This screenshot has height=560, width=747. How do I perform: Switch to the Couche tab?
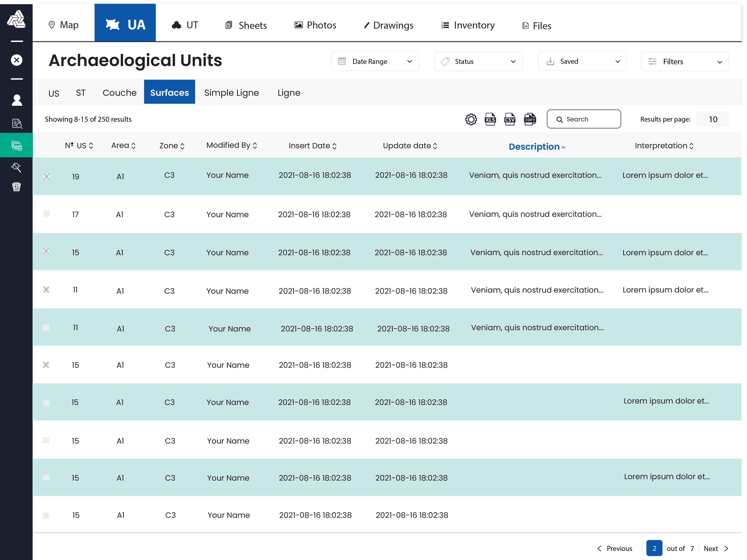tap(120, 93)
